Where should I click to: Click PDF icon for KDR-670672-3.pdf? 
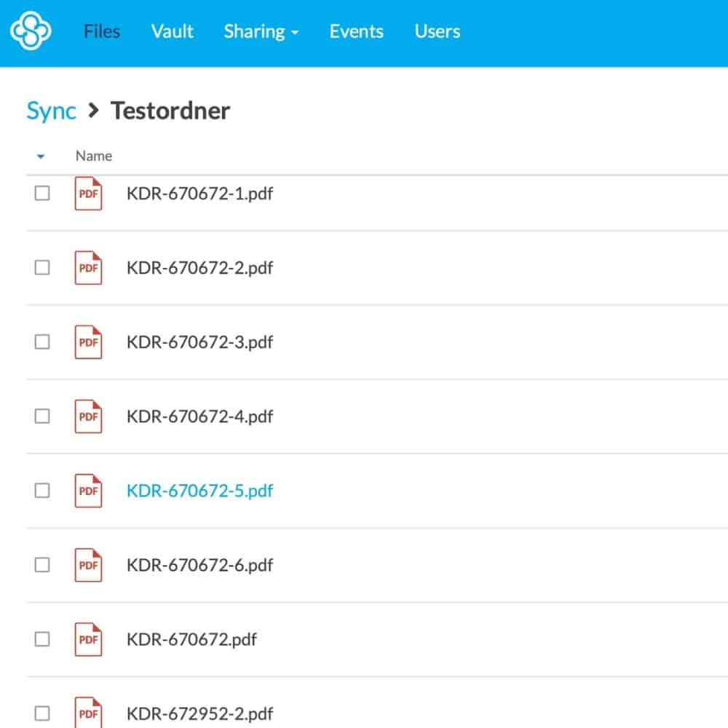click(88, 341)
